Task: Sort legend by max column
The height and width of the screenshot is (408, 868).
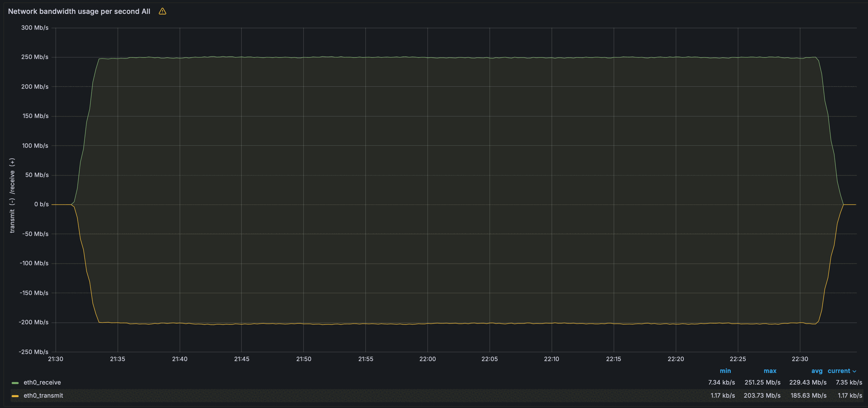Action: pyautogui.click(x=770, y=371)
